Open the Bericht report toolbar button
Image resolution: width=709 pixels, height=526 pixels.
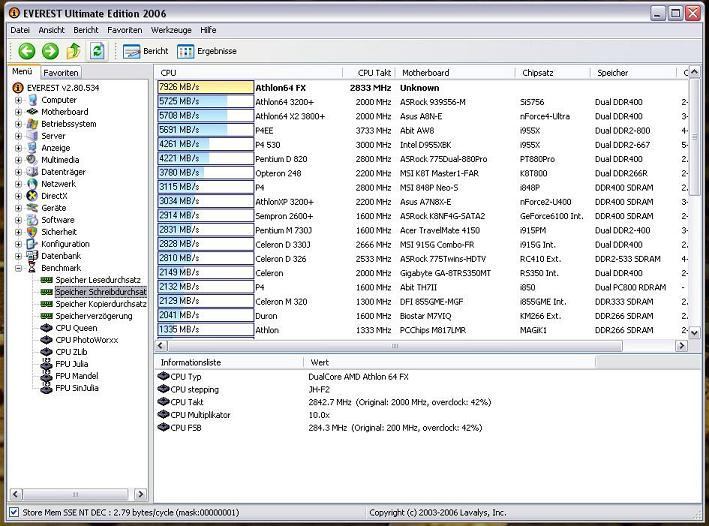coord(146,51)
